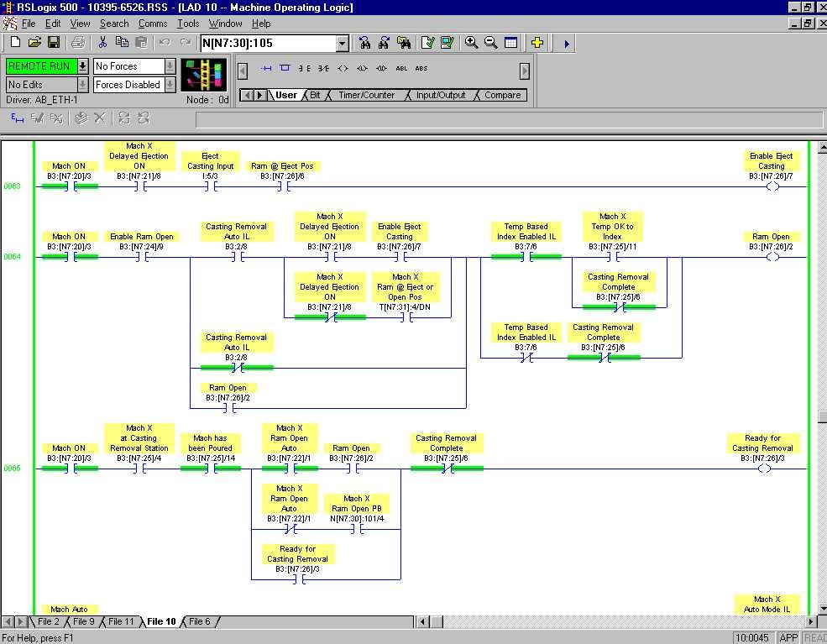Click the Verify Project checkmark icon
Viewport: 827px width, 644px height.
[x=448, y=43]
